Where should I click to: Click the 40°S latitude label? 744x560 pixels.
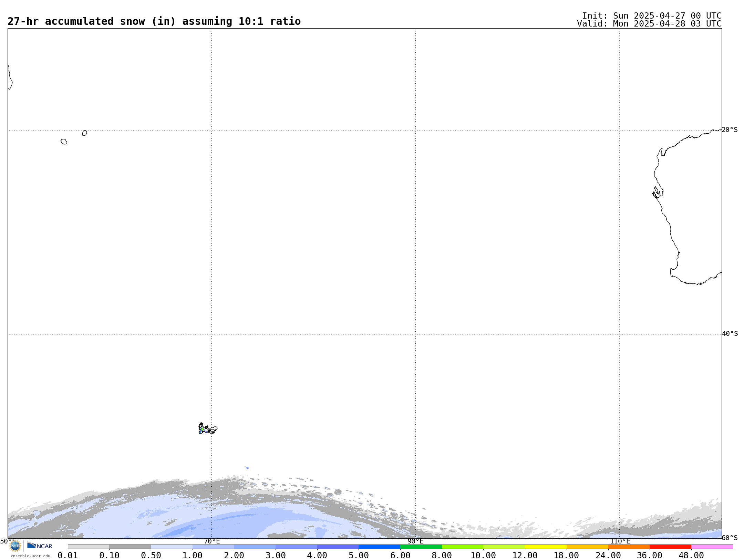click(730, 334)
